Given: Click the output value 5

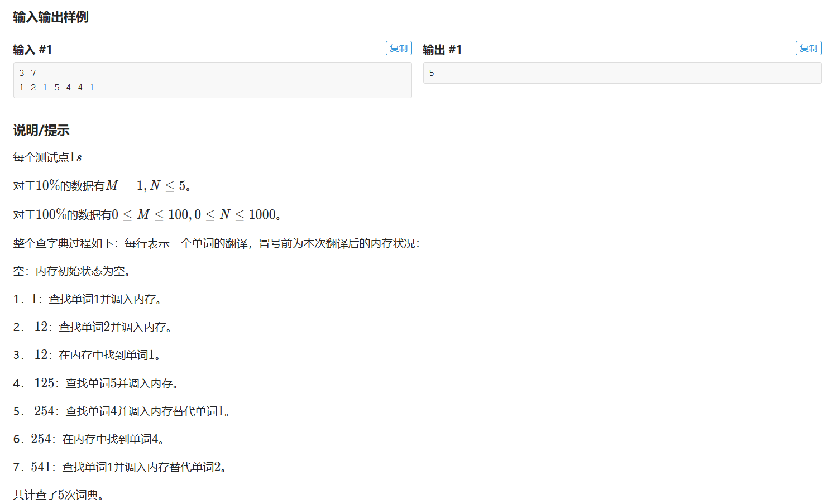Looking at the screenshot, I should (x=431, y=73).
